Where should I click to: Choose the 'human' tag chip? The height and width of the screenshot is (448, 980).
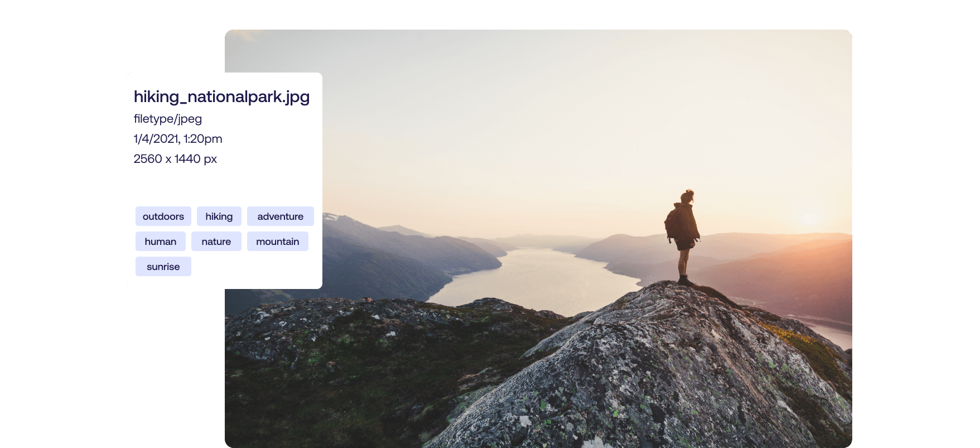161,242
